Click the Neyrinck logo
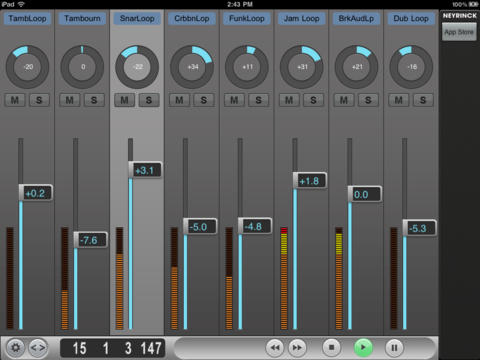This screenshot has height=360, width=480. point(460,15)
